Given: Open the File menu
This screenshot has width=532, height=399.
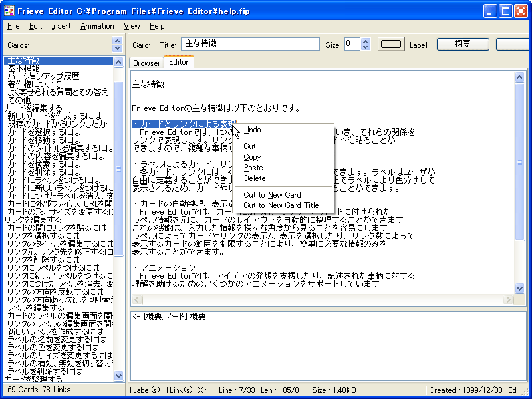Looking at the screenshot, I should pos(13,26).
